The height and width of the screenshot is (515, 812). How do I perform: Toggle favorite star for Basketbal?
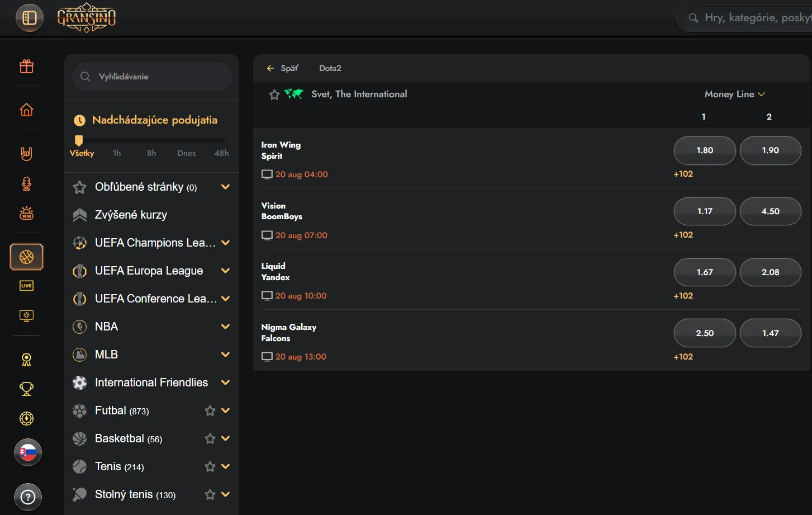[x=210, y=438]
